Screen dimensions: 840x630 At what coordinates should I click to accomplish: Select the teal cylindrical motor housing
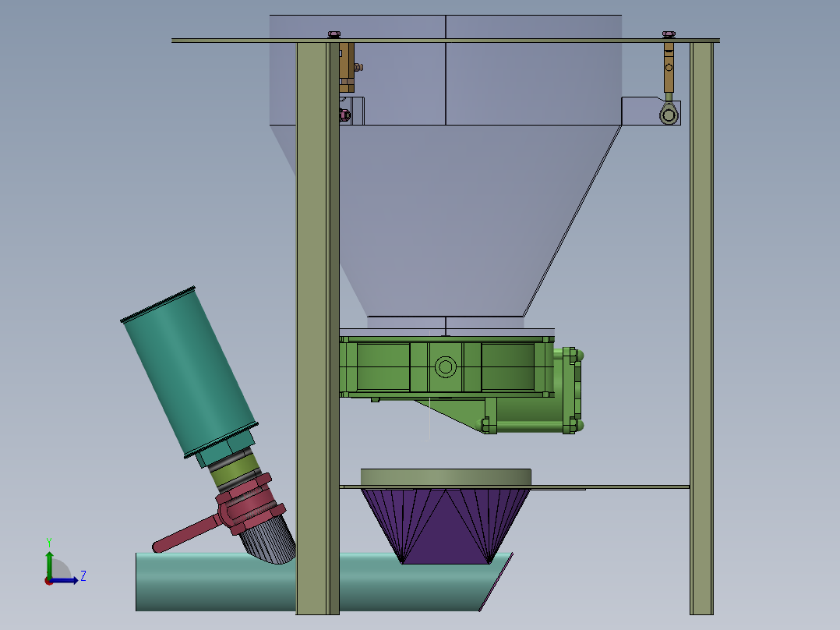pos(189,373)
